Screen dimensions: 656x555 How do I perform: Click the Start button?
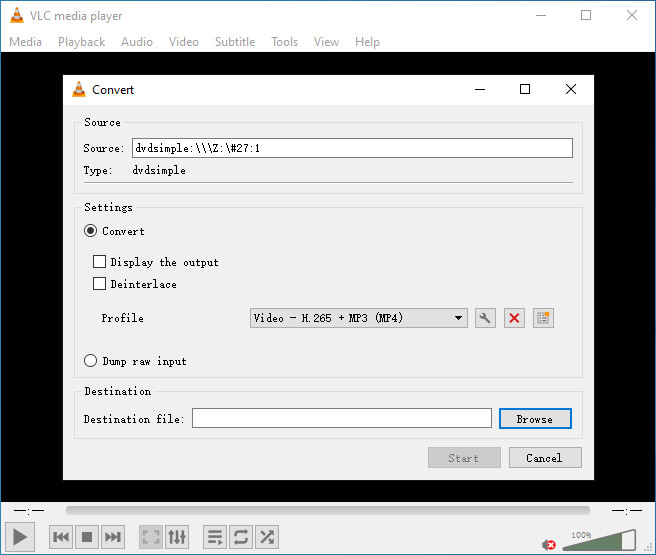pos(464,458)
